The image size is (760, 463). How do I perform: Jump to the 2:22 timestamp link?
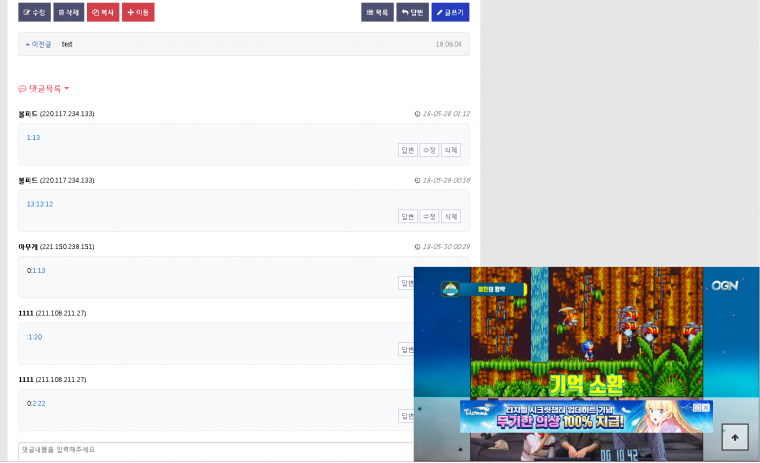click(x=39, y=403)
